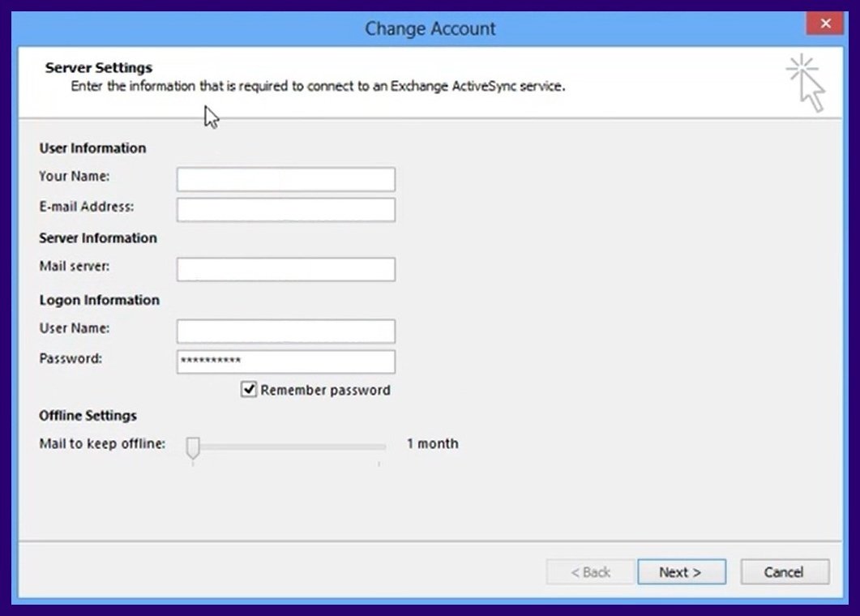
Task: Click the 'Mail server:' label
Action: point(74,266)
